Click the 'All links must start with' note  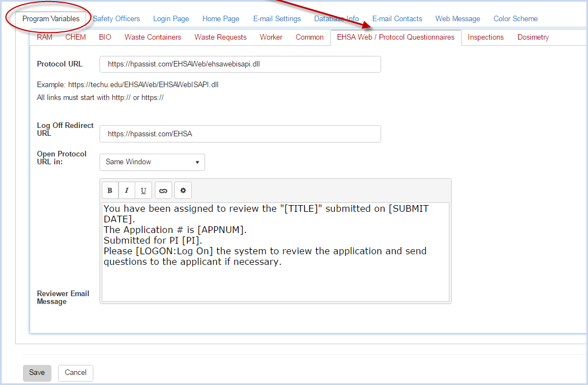[x=100, y=97]
